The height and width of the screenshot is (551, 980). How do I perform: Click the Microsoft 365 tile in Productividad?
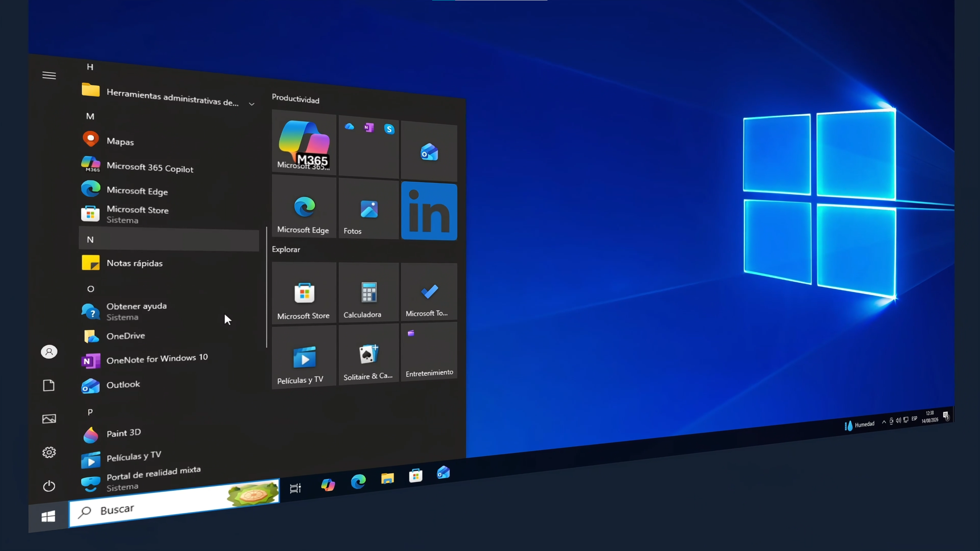point(304,142)
